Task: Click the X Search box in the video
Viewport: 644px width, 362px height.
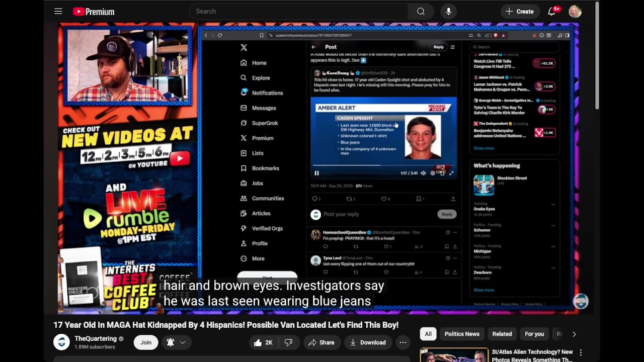Action: click(x=515, y=47)
